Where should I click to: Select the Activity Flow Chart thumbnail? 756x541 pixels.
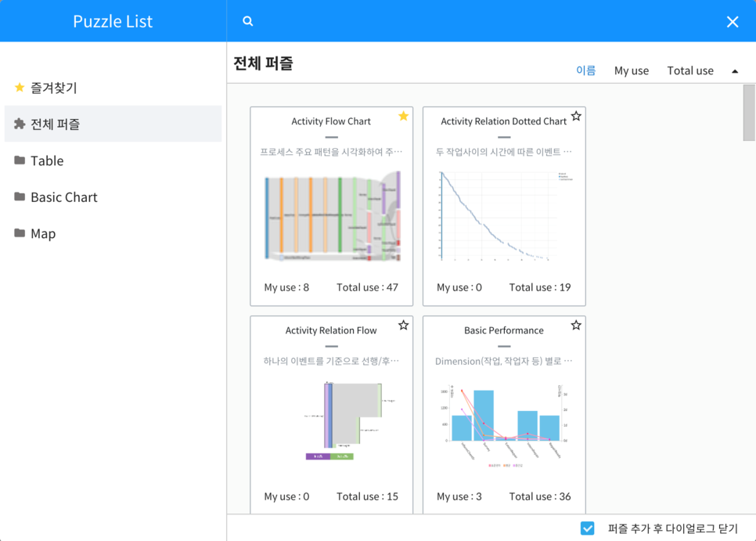pos(332,215)
